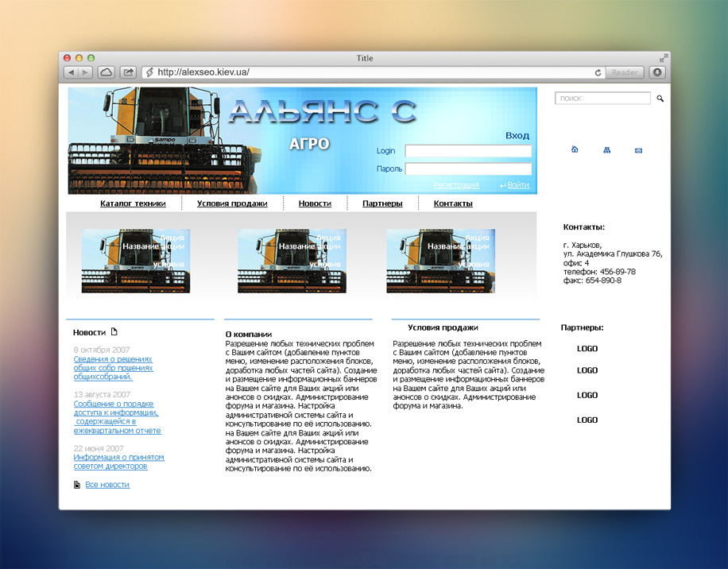Click the browser back arrow
Viewport: 728px width, 569px height.
[x=72, y=72]
